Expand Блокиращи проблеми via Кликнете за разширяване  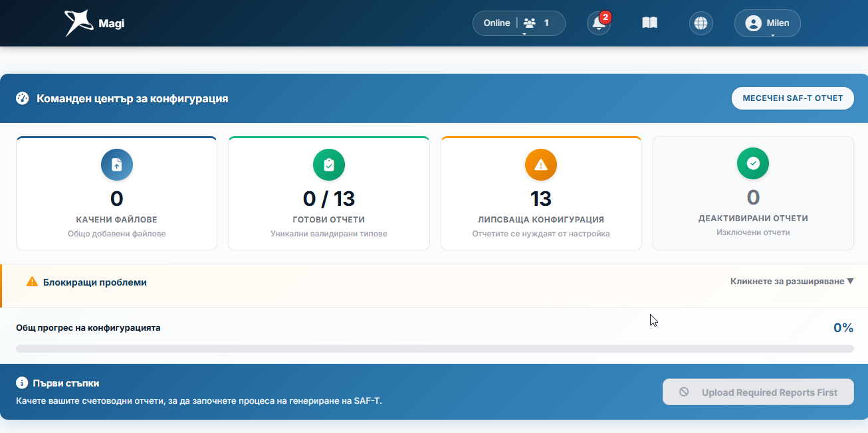coord(792,282)
